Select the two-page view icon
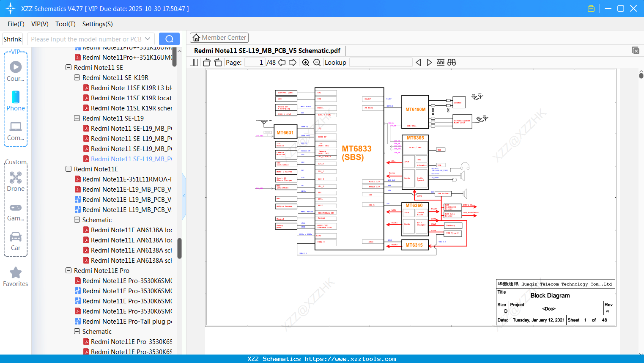This screenshot has height=363, width=644. pyautogui.click(x=193, y=62)
